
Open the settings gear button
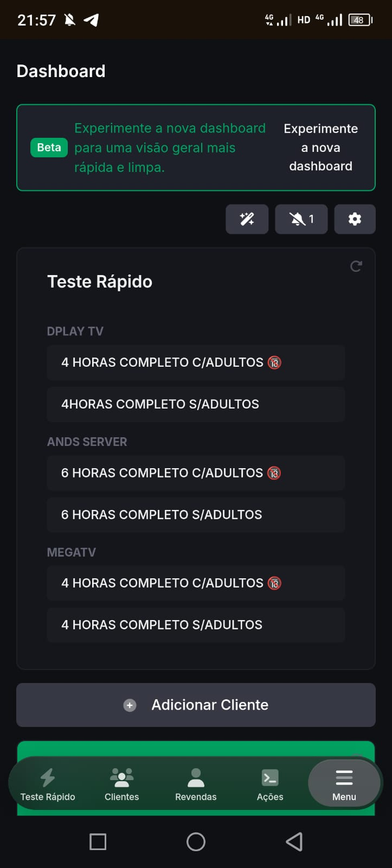(355, 219)
